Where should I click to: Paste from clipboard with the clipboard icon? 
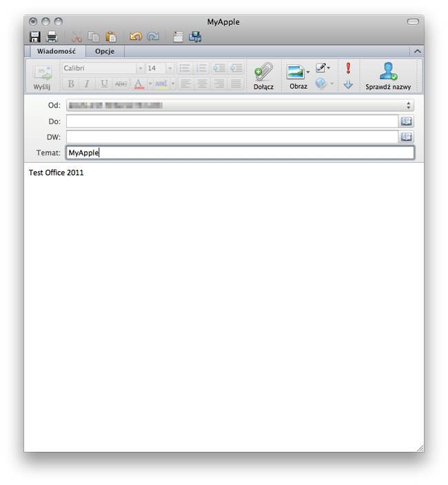[x=110, y=37]
